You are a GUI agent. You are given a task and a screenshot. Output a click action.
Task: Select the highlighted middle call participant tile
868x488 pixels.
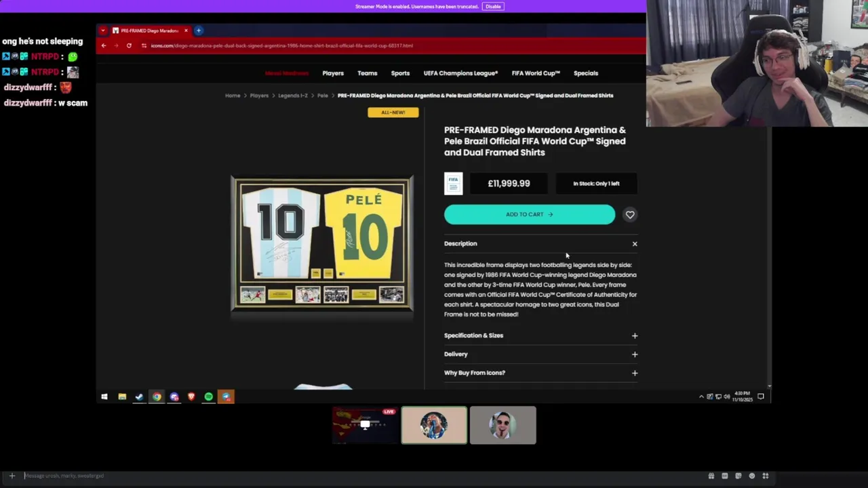[434, 426]
